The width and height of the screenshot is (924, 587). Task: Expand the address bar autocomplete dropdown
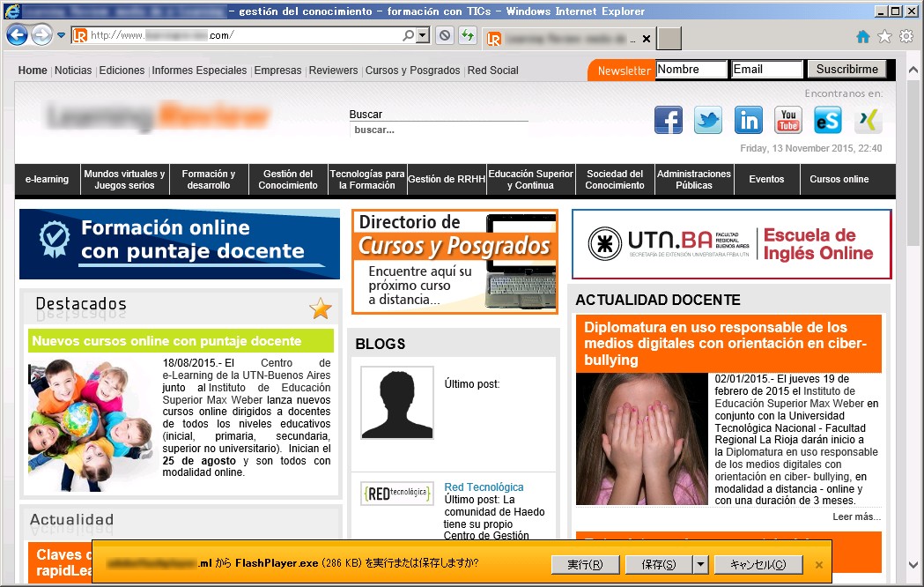click(423, 35)
